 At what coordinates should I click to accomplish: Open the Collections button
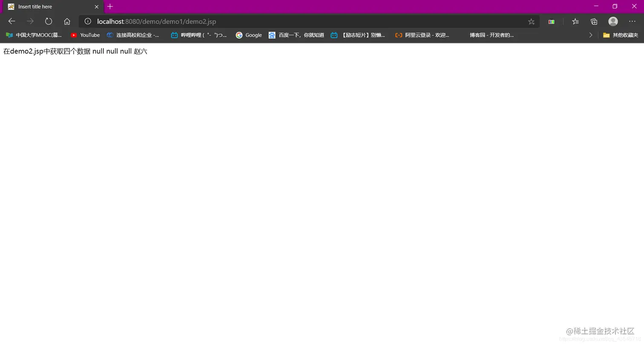tap(594, 21)
